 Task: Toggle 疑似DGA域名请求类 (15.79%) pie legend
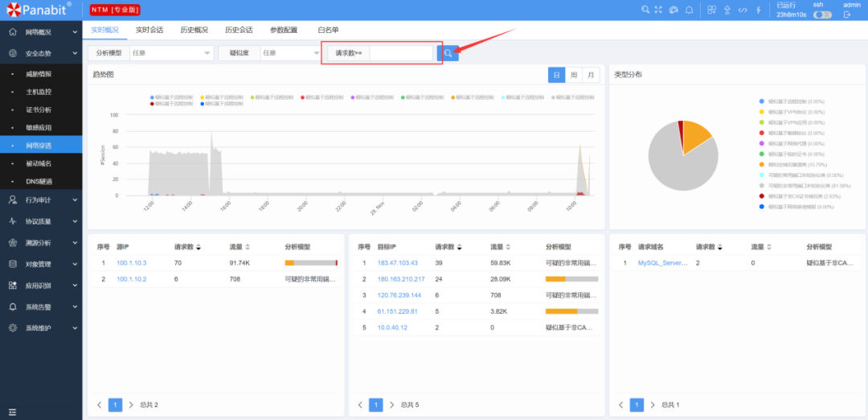[792, 165]
